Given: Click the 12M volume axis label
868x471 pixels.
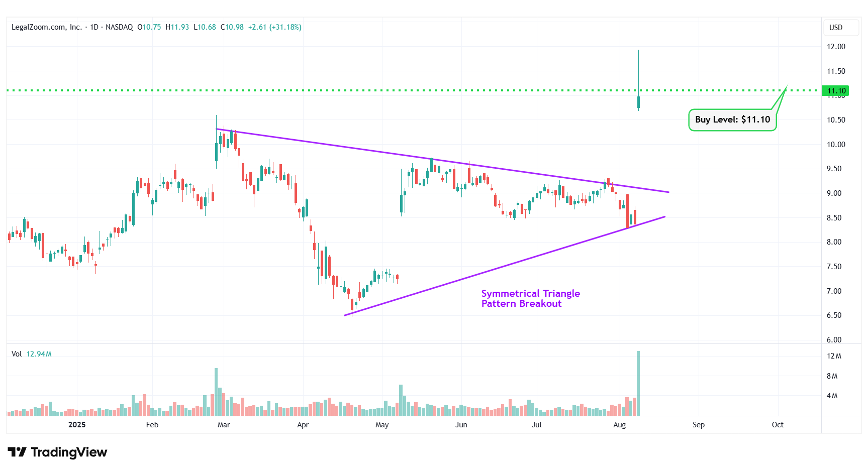Looking at the screenshot, I should [x=834, y=356].
